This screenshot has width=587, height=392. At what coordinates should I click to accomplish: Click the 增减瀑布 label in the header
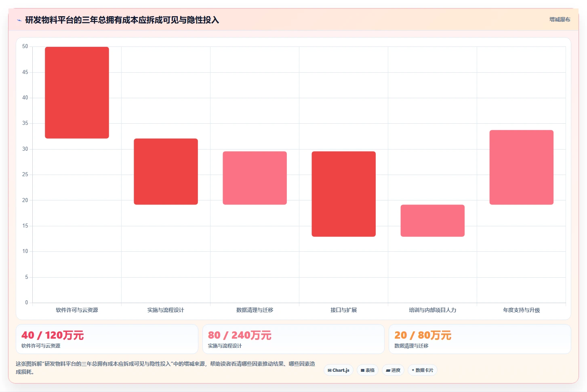tap(560, 19)
